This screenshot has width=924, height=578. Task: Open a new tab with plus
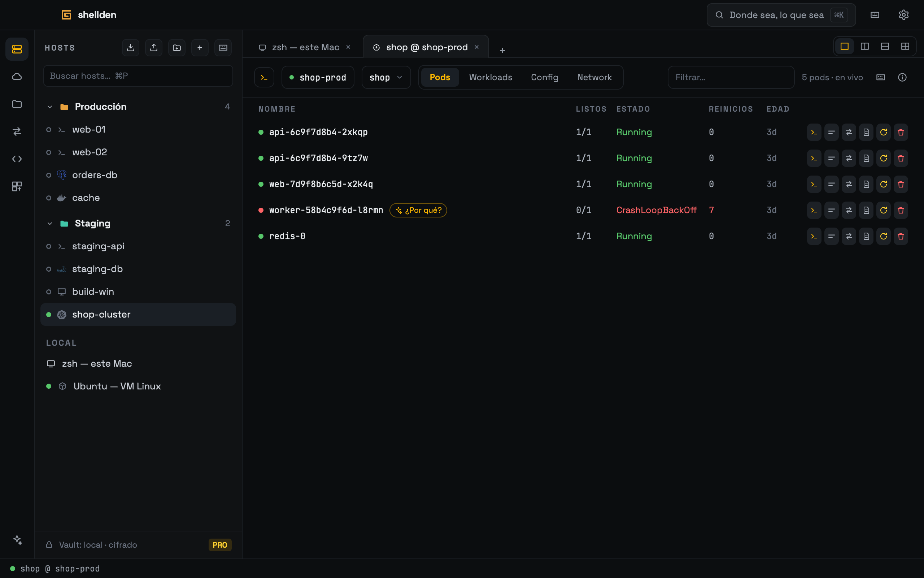tap(502, 50)
